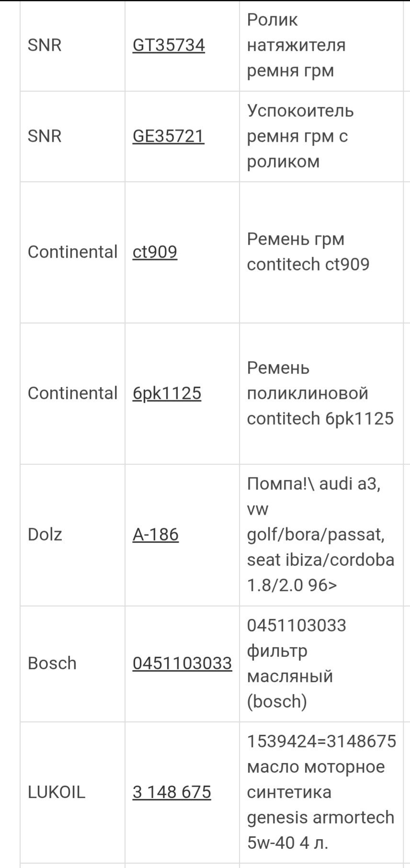
Task: Select the Dolz brand cell
Action: click(45, 534)
